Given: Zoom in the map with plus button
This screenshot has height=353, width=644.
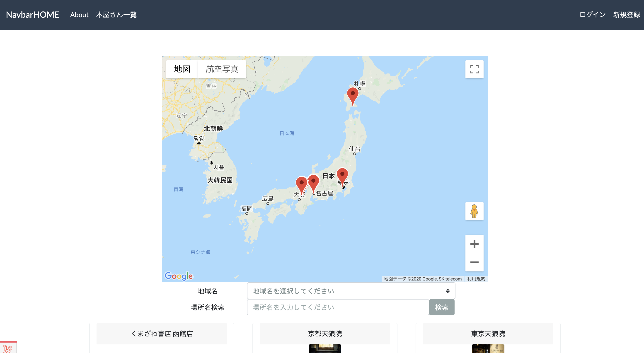Looking at the screenshot, I should [x=474, y=244].
